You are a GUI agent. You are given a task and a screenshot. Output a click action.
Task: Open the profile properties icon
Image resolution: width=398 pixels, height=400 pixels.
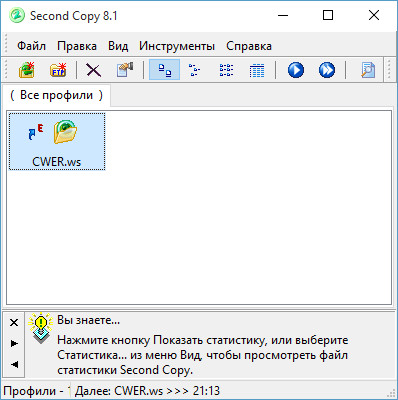point(125,70)
